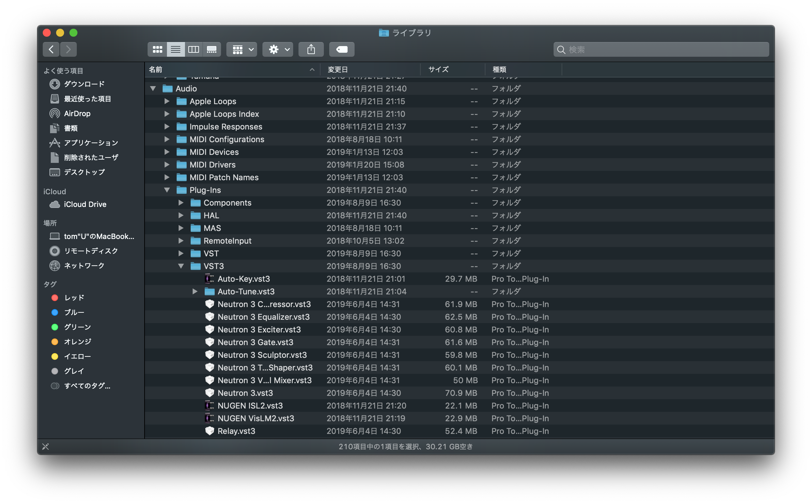Image resolution: width=812 pixels, height=504 pixels.
Task: Collapse the VST3 folder
Action: (181, 266)
